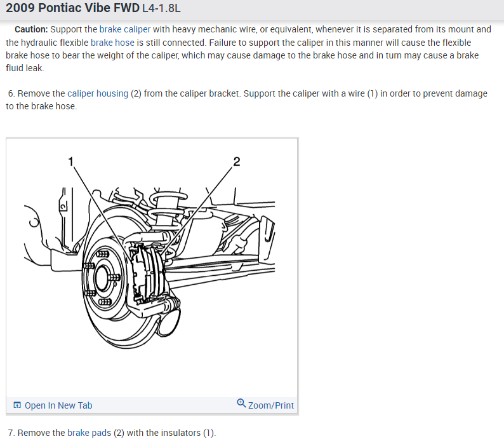Screen dimensions: 504x448
Task: Click the "L4-1.8L" engine label
Action: pyautogui.click(x=161, y=8)
